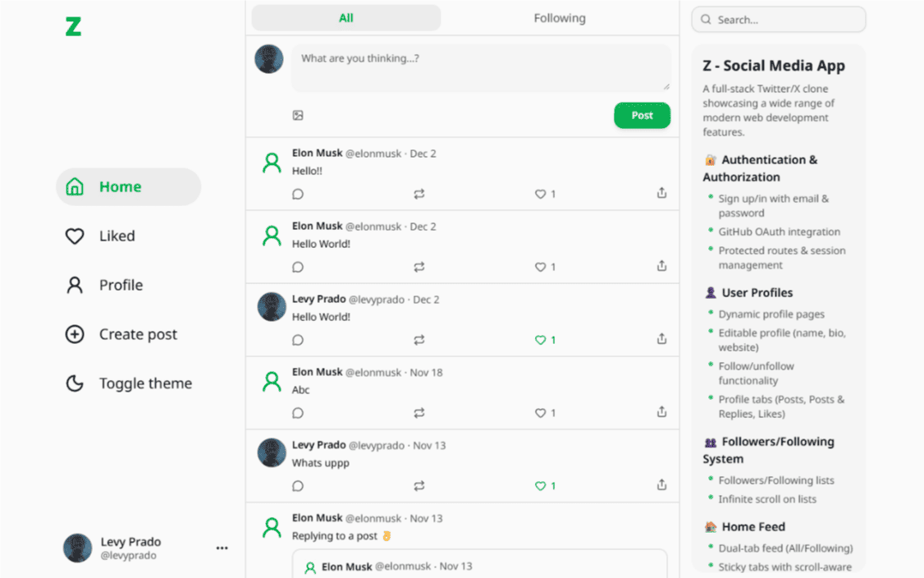Click the Z logo at top left
Image resolution: width=924 pixels, height=578 pixels.
tap(72, 26)
